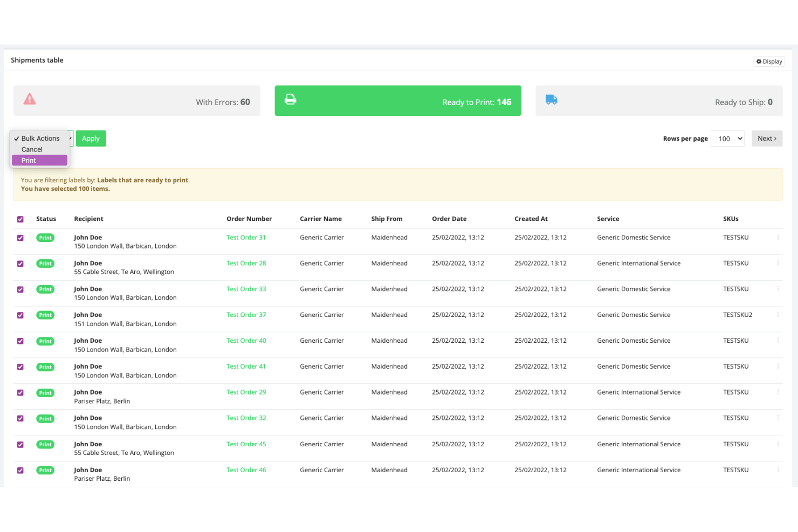Click Print status badge for Test Order 29
798x532 pixels.
click(x=45, y=393)
